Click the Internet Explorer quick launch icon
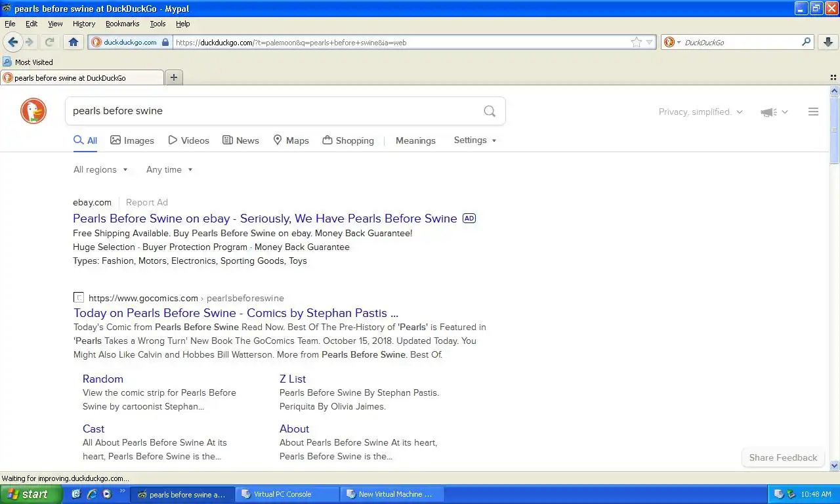 92,494
